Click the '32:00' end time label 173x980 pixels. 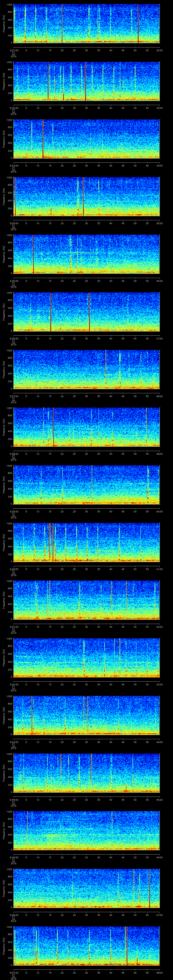coord(159,50)
